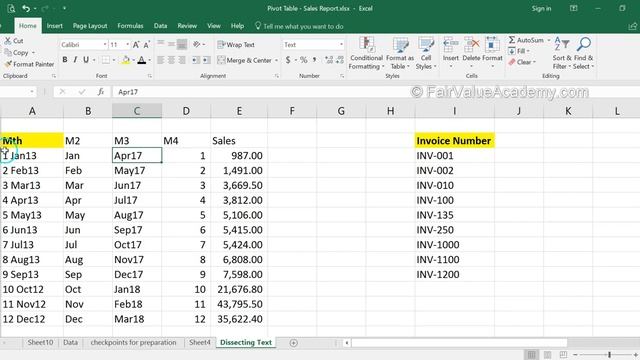Toggle Center alignment in Alignment group
This screenshot has height=360, width=640.
[171, 60]
